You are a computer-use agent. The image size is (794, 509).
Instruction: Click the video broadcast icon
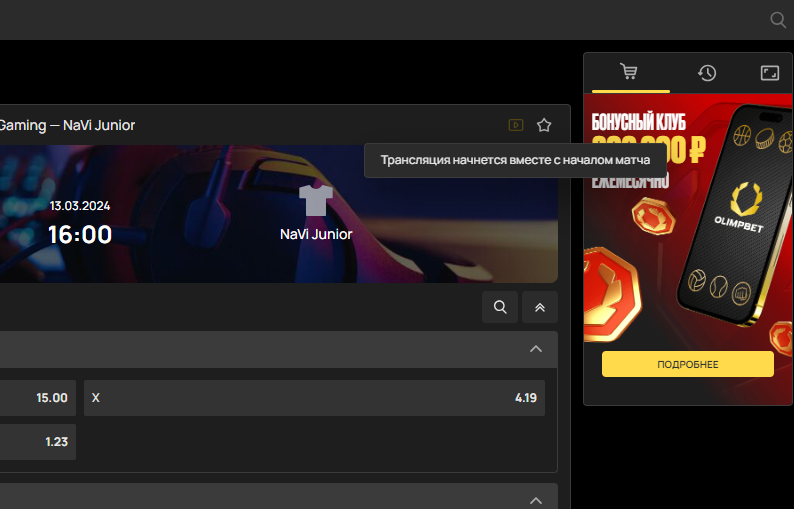pyautogui.click(x=516, y=125)
